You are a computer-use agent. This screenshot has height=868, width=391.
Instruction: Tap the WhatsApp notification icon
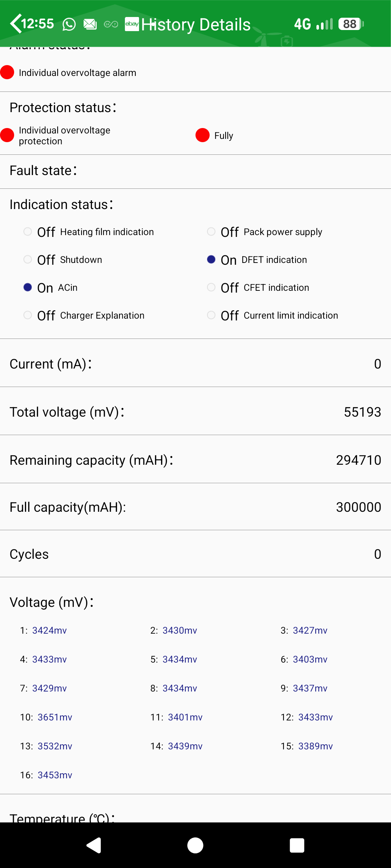click(x=69, y=24)
